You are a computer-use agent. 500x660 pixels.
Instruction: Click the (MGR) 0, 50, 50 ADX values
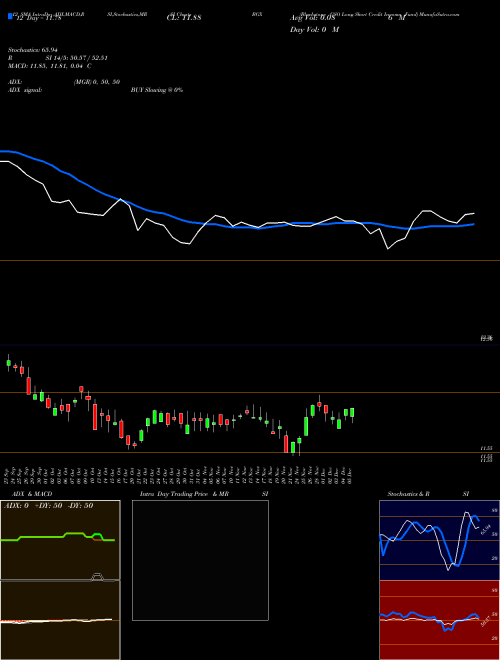[97, 82]
